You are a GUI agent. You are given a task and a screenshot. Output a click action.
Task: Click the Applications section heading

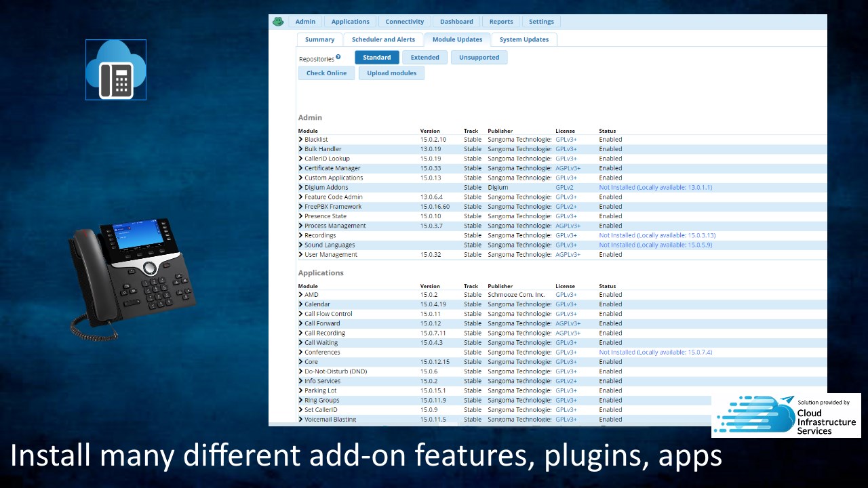pyautogui.click(x=321, y=273)
